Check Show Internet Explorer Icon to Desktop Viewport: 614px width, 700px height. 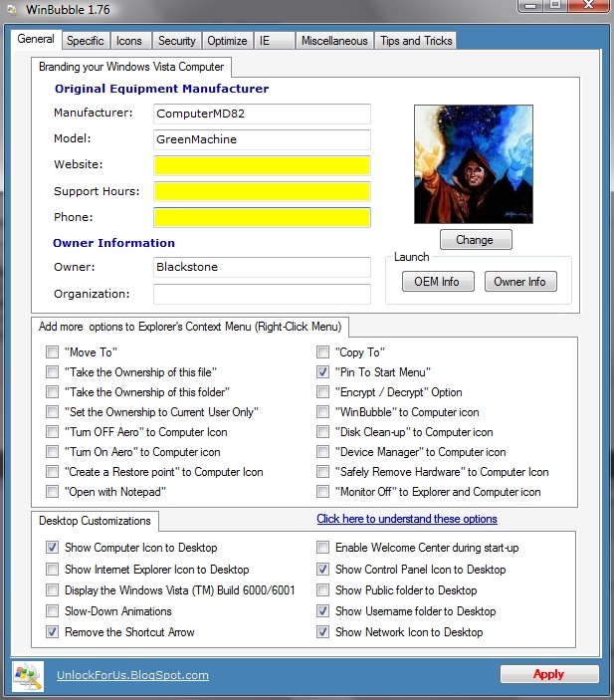tap(52, 570)
